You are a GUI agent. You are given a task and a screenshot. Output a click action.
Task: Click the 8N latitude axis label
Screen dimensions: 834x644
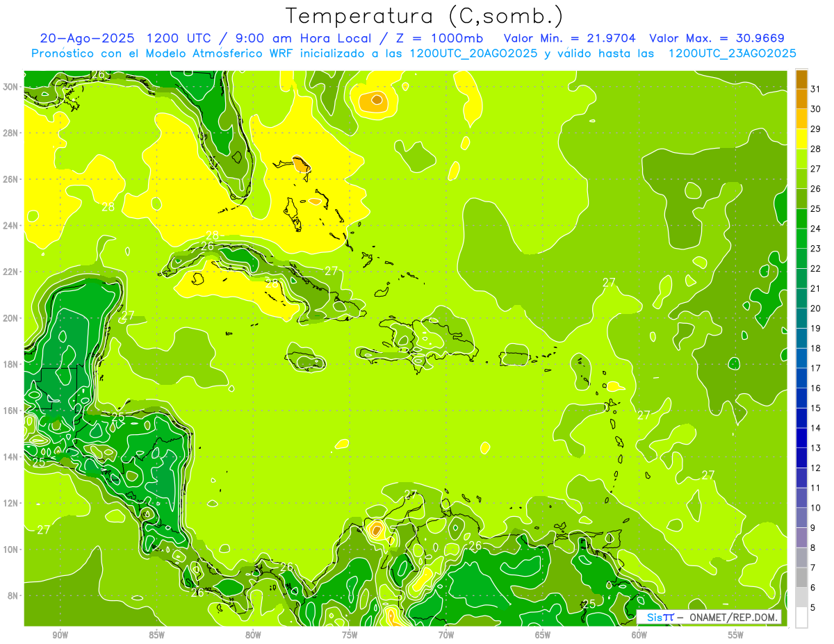pyautogui.click(x=13, y=595)
